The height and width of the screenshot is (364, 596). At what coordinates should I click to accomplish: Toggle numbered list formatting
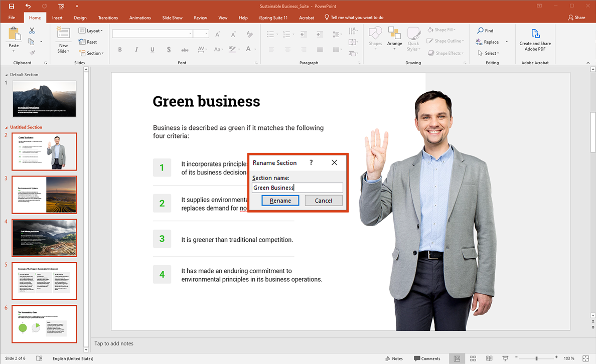pyautogui.click(x=286, y=34)
